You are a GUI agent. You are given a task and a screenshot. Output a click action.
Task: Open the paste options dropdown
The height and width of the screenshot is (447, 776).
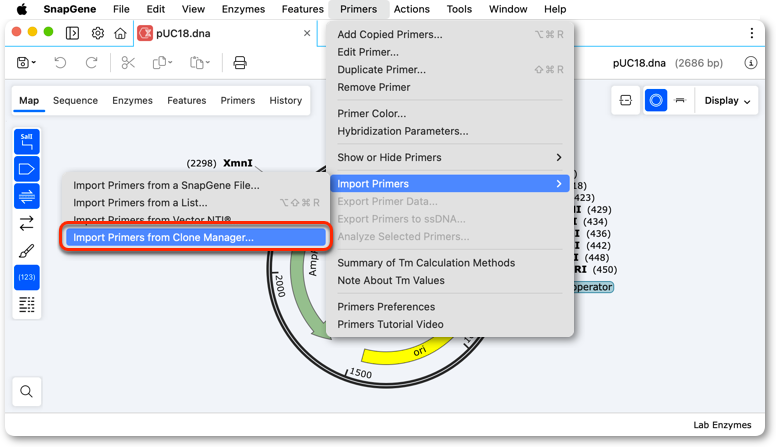pos(199,63)
